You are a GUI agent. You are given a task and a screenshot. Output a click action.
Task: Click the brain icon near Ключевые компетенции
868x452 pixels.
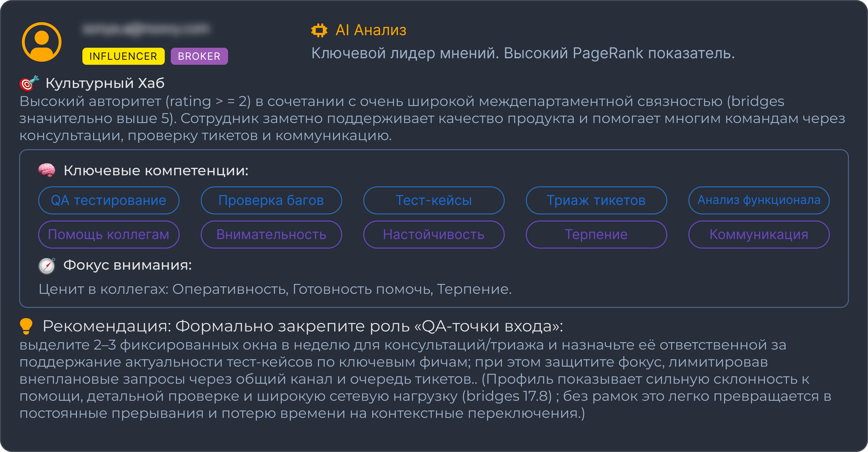click(x=47, y=170)
